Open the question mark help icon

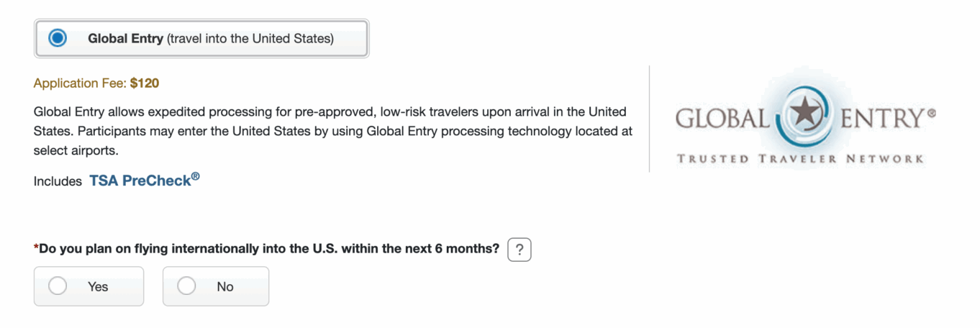click(519, 250)
